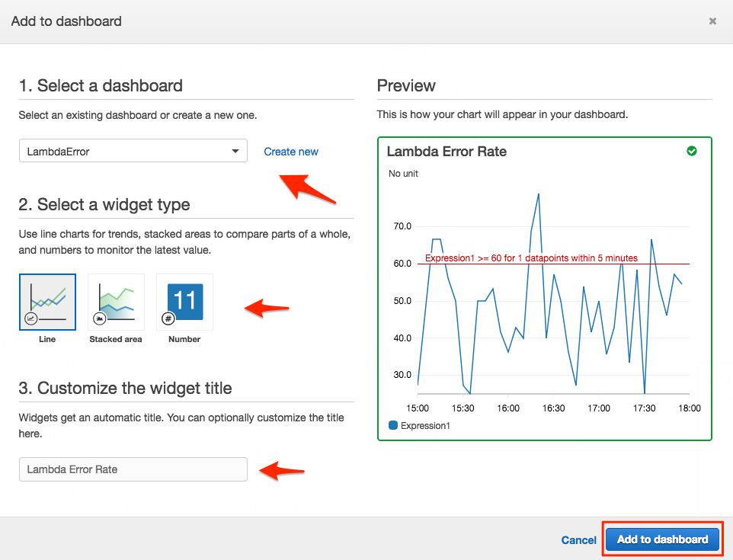Screen dimensions: 733x560
Task: Click the 50.0 y-axis label
Action: coord(402,300)
